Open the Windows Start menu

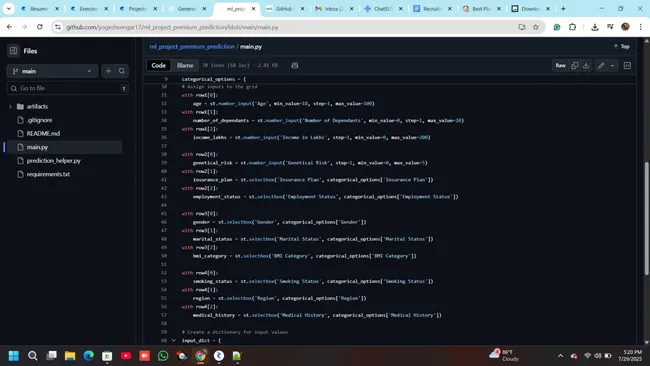tap(14, 356)
